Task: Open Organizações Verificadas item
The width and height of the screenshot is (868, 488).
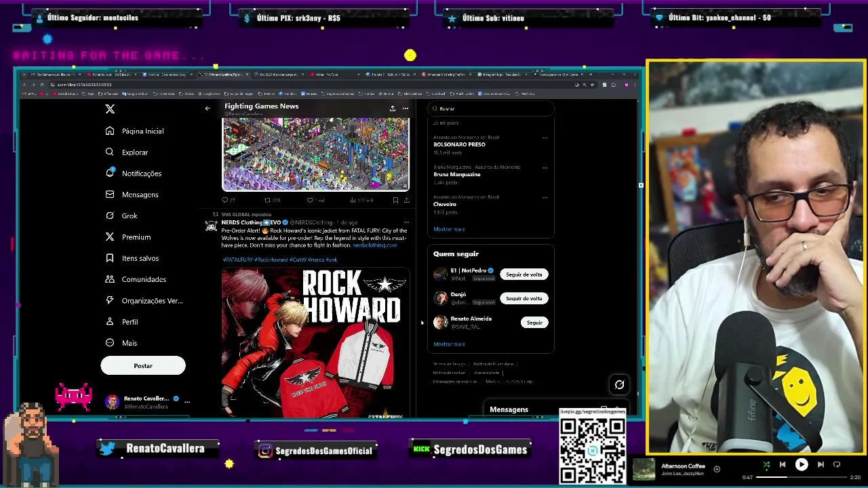Action: click(x=144, y=301)
